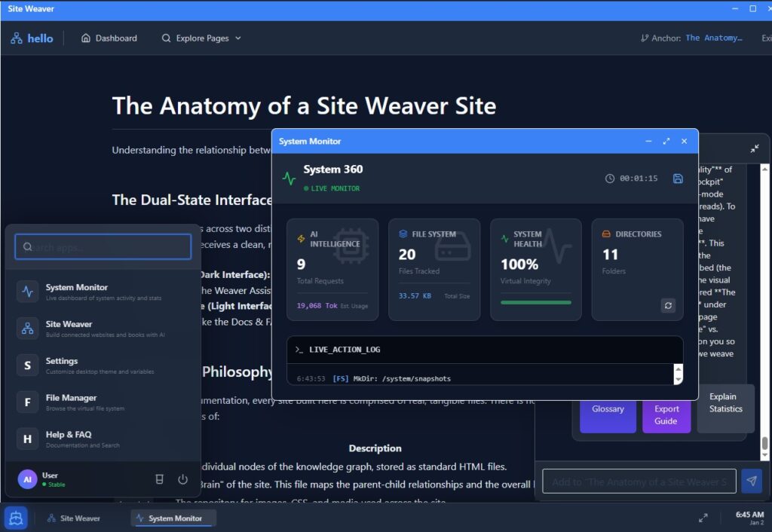Viewport: 772px width, 532px height.
Task: Click the Search apps input field
Action: [x=103, y=246]
